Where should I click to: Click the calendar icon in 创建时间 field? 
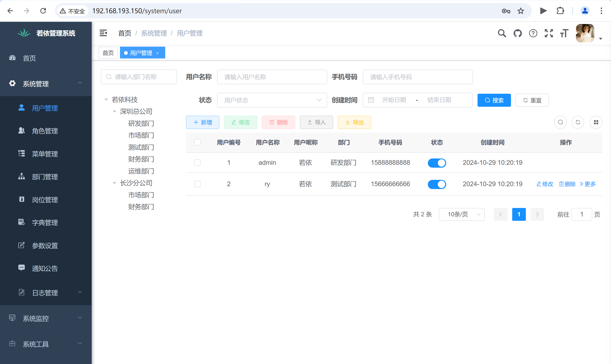pos(371,100)
